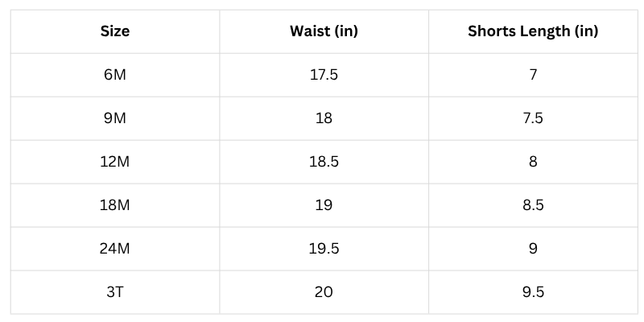Viewport: 644px width, 322px height.
Task: Click the 3T size cell
Action: click(x=115, y=292)
